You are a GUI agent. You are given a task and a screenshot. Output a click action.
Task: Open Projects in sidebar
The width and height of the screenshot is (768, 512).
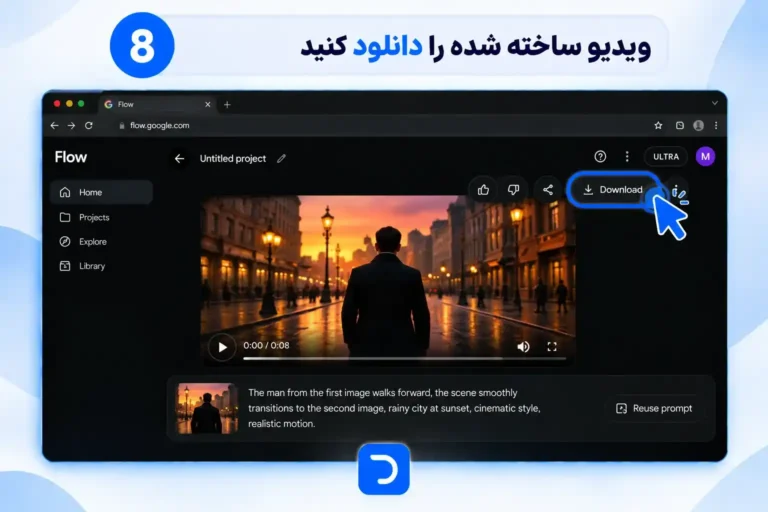point(84,217)
